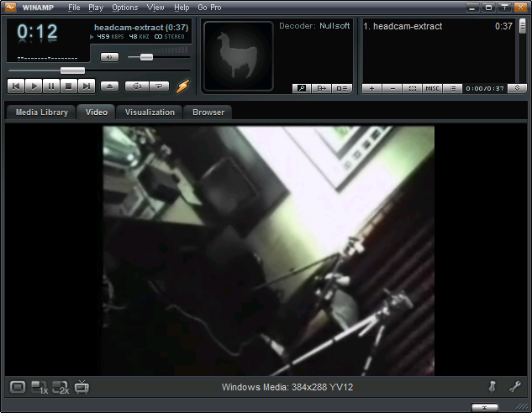
Task: Open the playlist MISC menu
Action: [x=432, y=88]
